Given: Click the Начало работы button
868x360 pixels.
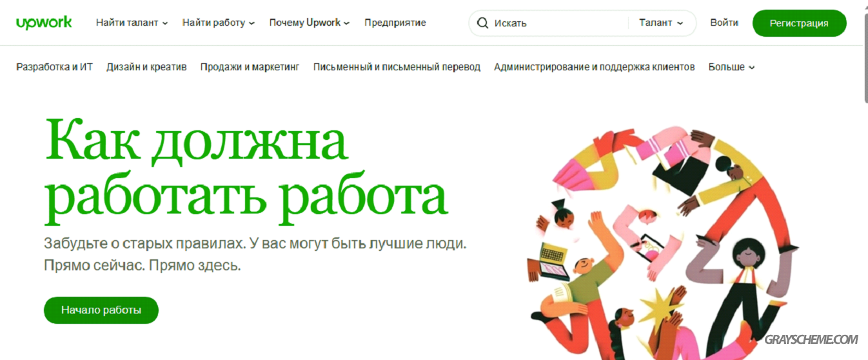Looking at the screenshot, I should click(101, 310).
